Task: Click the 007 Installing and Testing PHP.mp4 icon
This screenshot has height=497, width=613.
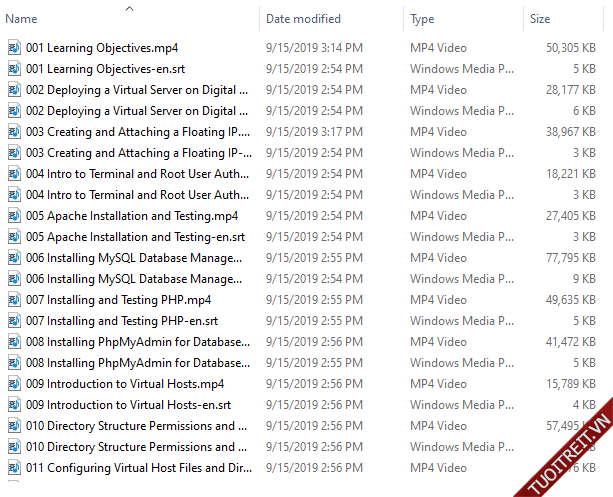Action: click(x=14, y=300)
